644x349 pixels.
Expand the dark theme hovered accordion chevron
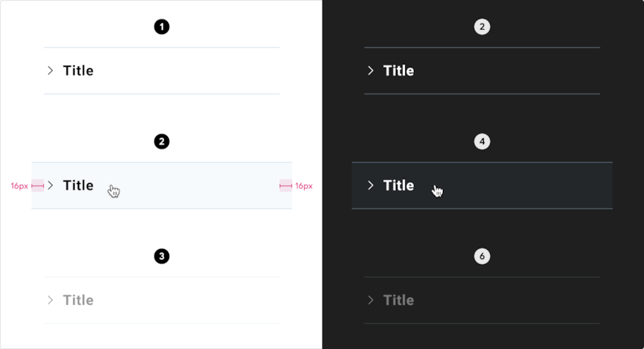coord(371,186)
